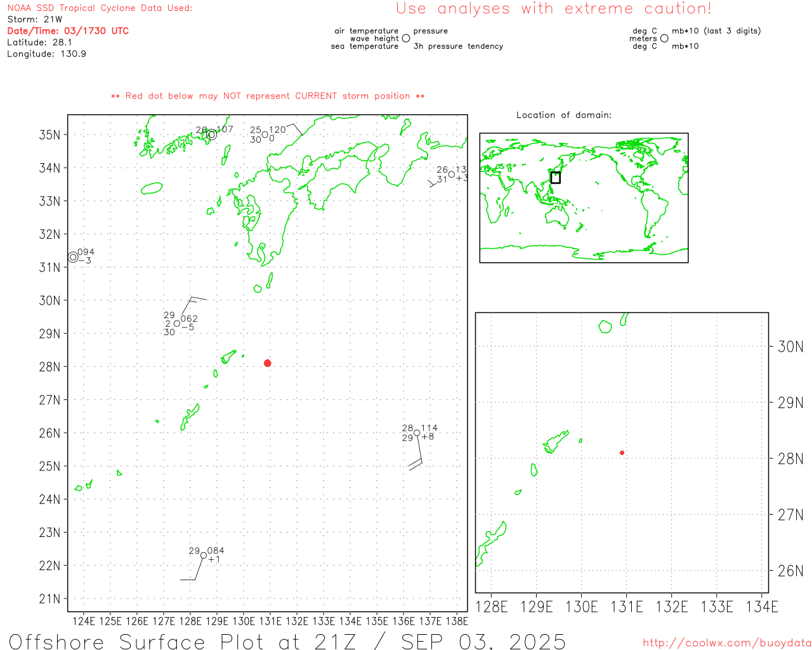Click 'air temperature' legend label
The height and width of the screenshot is (650, 812).
click(367, 30)
